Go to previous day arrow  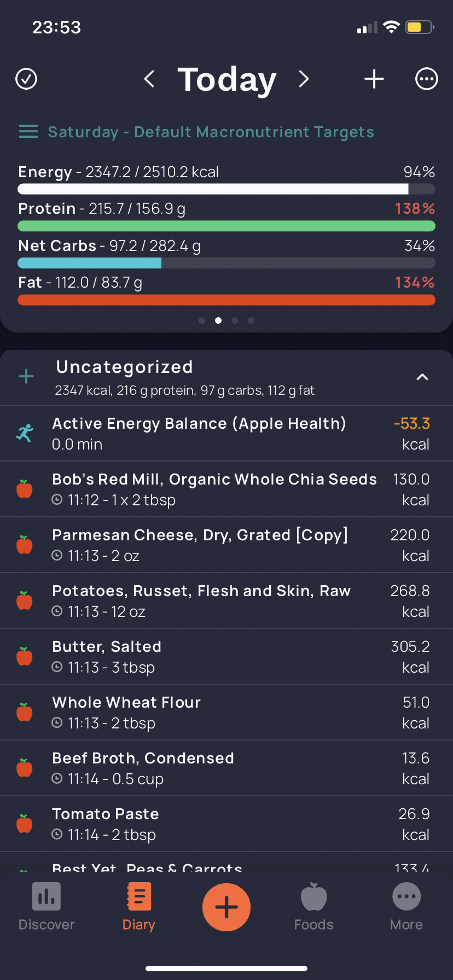pos(149,79)
